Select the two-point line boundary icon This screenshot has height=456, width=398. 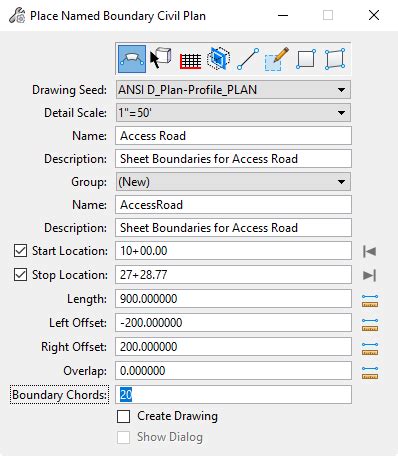[248, 59]
